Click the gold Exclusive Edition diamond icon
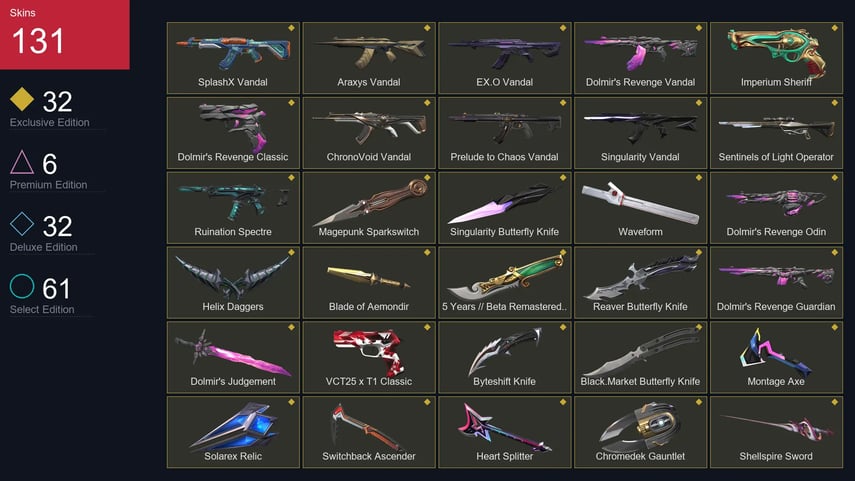Image resolution: width=855 pixels, height=481 pixels. pos(22,99)
